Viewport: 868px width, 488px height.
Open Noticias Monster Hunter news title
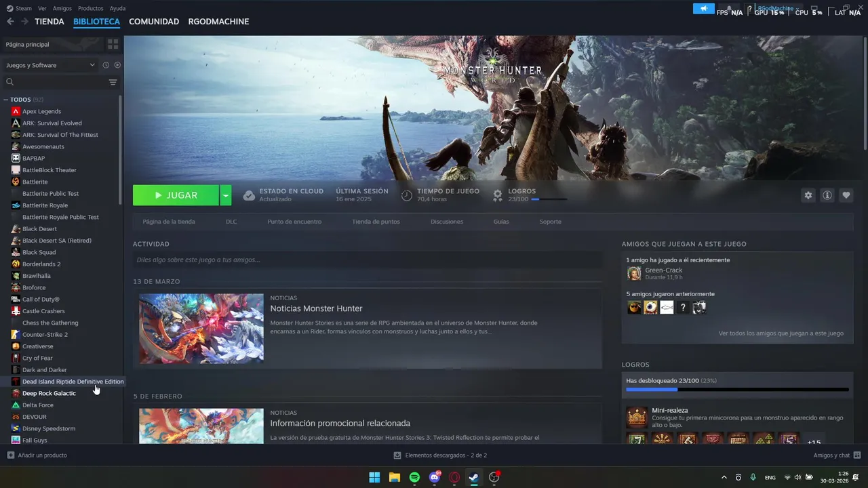(316, 308)
